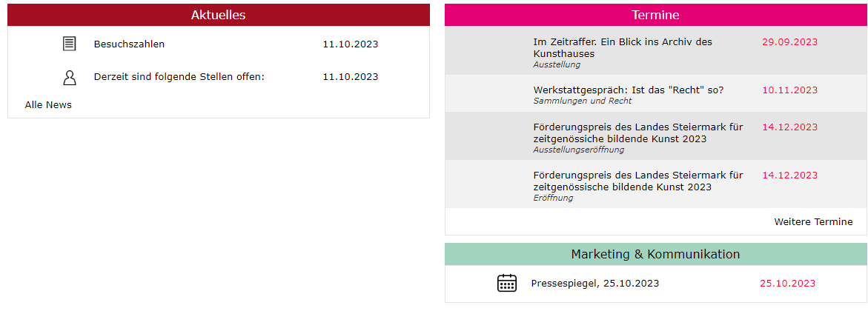This screenshot has height=311, width=868.
Task: Select the Marketing & Kommunikation header
Action: (x=655, y=255)
